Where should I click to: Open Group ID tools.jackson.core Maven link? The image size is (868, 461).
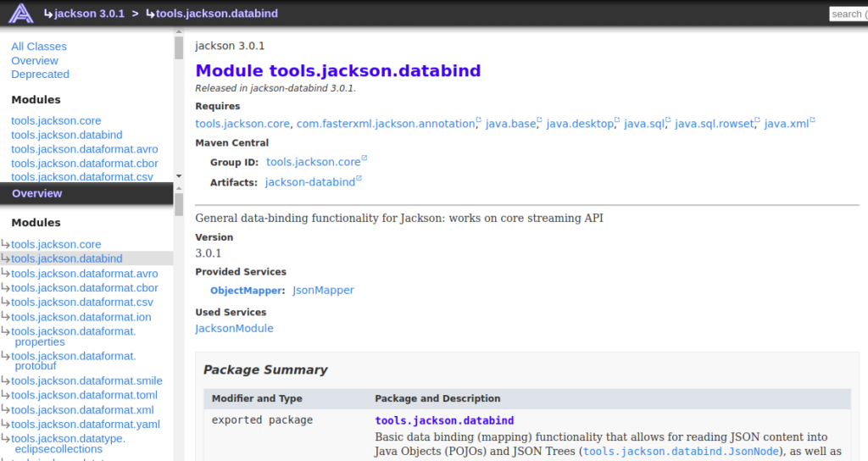click(x=314, y=162)
